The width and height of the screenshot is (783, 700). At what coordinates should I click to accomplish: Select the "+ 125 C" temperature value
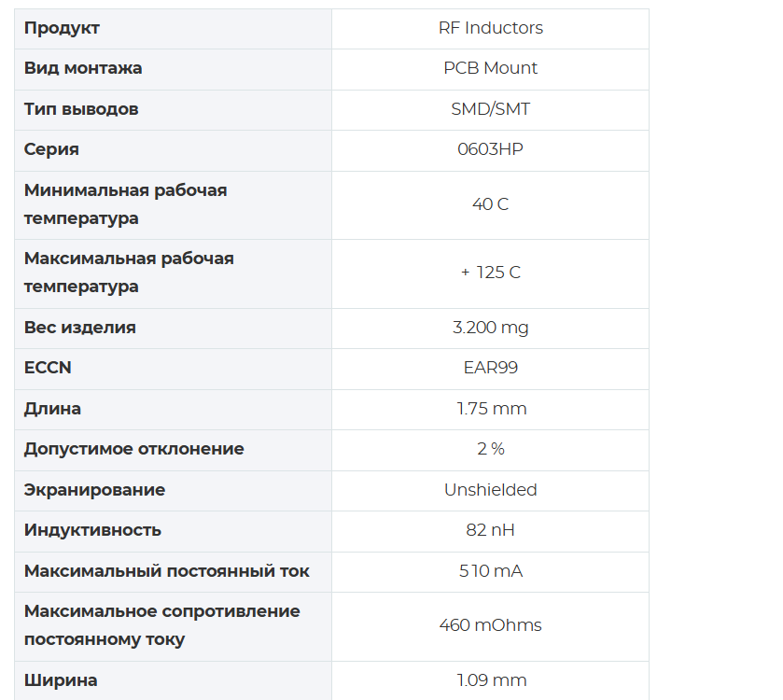tap(490, 273)
